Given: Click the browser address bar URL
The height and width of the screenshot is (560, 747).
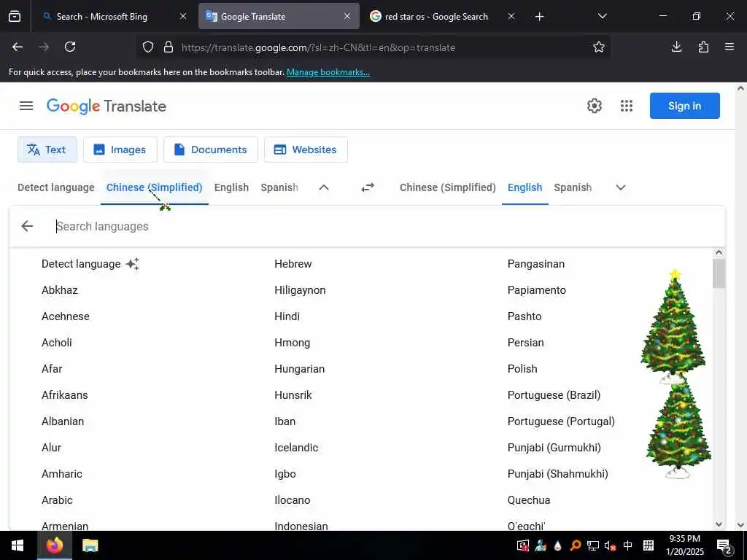Looking at the screenshot, I should point(318,47).
